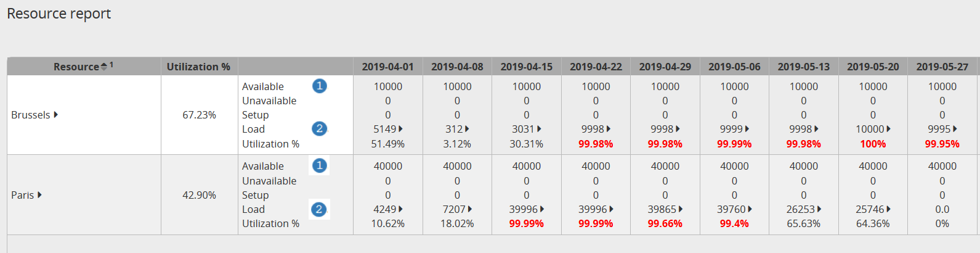Viewport: 980px width, 253px height.
Task: Click Paris load value 39865
Action: [x=662, y=209]
